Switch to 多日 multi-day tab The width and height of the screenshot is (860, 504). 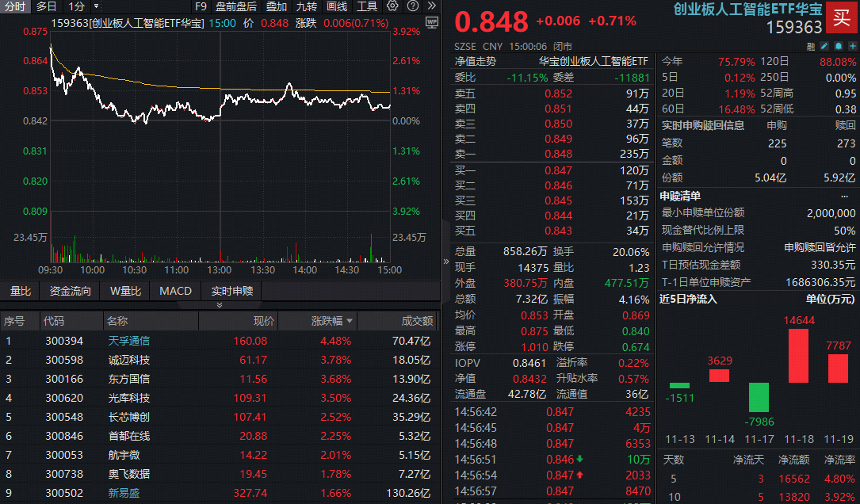[x=46, y=6]
